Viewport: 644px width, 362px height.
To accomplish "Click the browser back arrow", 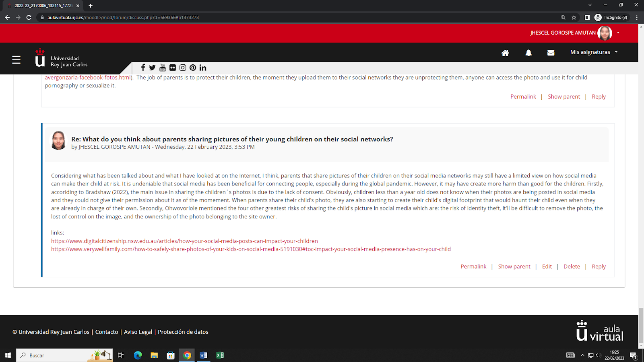I will (x=7, y=17).
